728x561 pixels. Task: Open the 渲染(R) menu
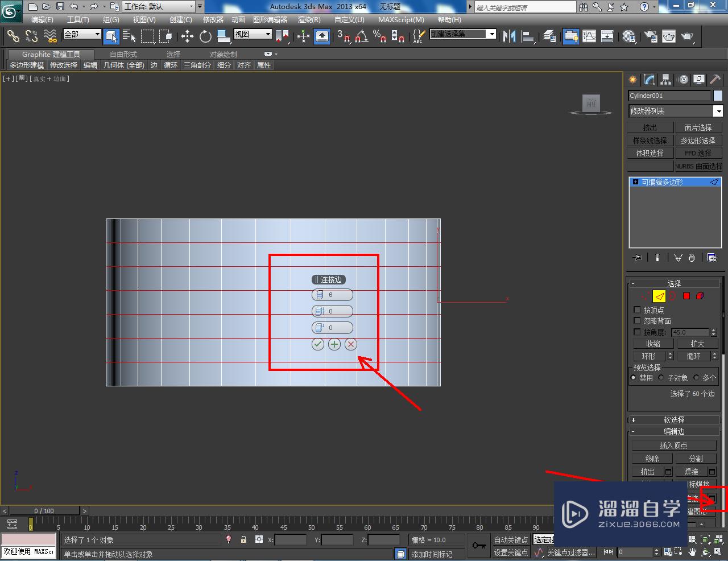point(309,19)
